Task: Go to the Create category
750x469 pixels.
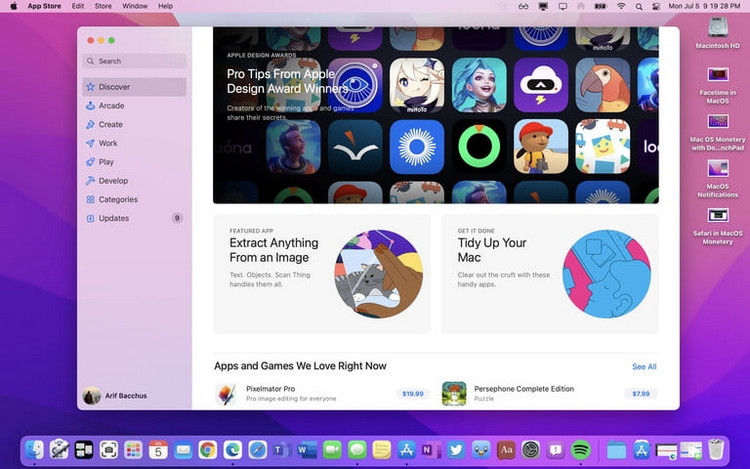Action: click(x=134, y=124)
